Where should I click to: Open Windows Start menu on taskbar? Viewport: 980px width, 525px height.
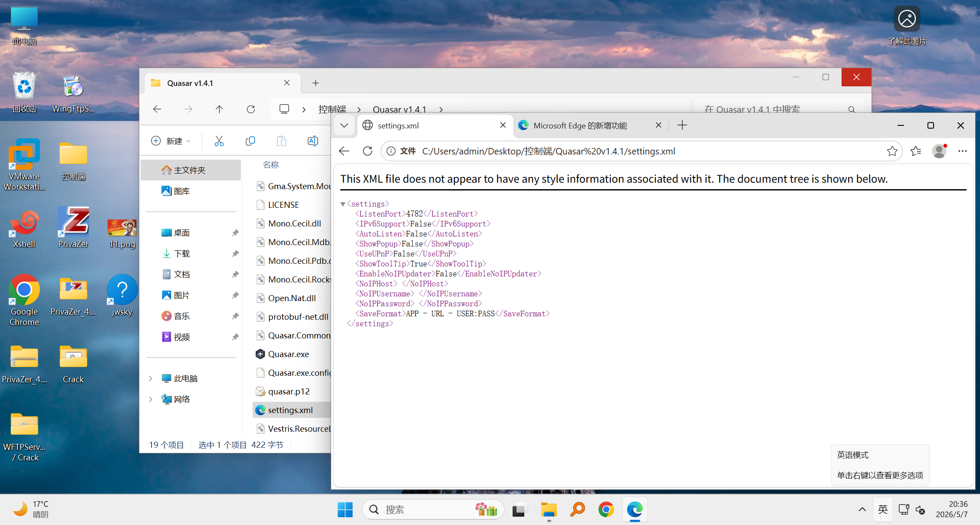pyautogui.click(x=345, y=509)
